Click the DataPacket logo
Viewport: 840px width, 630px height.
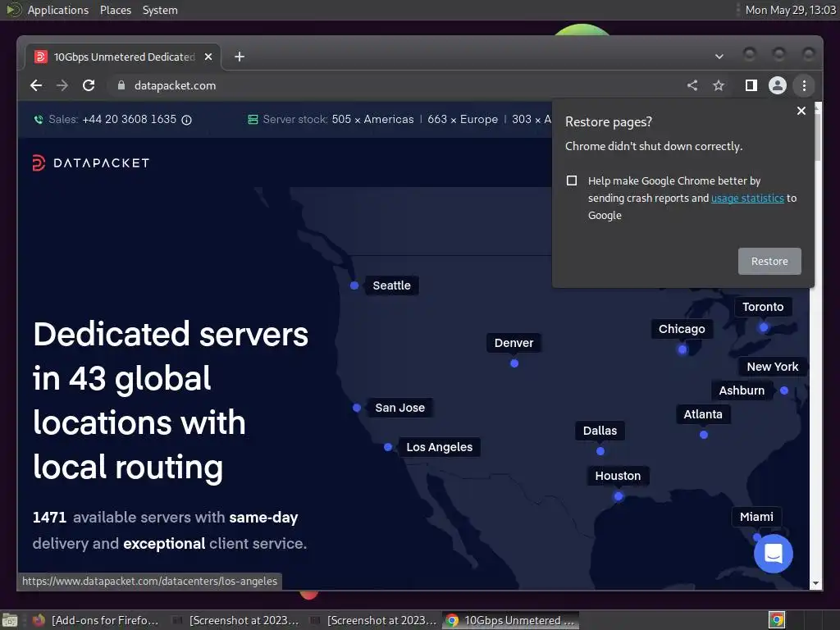(x=90, y=163)
